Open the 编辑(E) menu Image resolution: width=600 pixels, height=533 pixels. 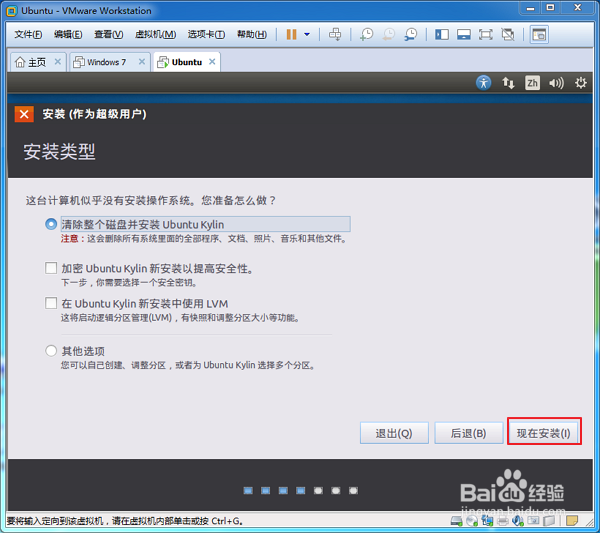[68, 34]
